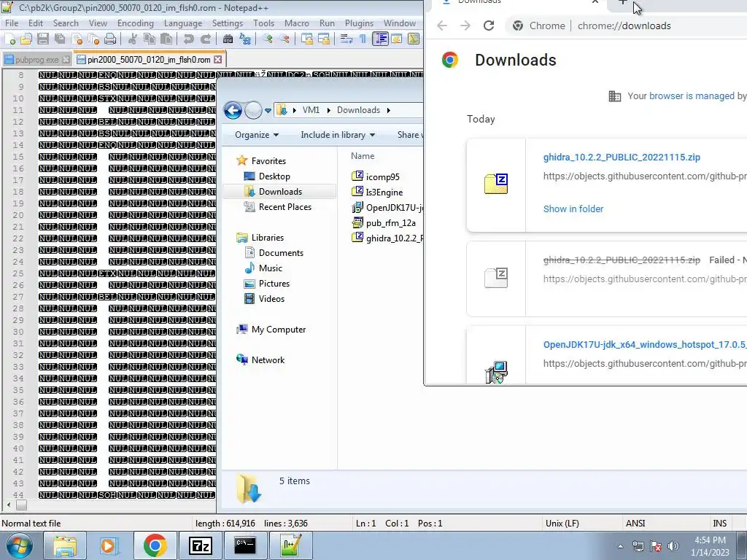The height and width of the screenshot is (560, 747).
Task: Expand the Downloads breadcrumb arrow in Explorer
Action: click(x=389, y=110)
